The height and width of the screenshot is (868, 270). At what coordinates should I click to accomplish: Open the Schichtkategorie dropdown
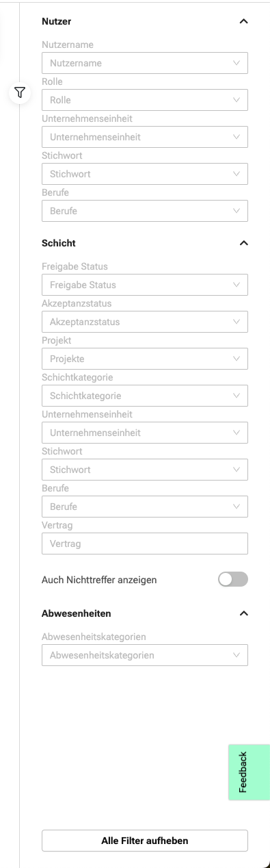point(145,396)
